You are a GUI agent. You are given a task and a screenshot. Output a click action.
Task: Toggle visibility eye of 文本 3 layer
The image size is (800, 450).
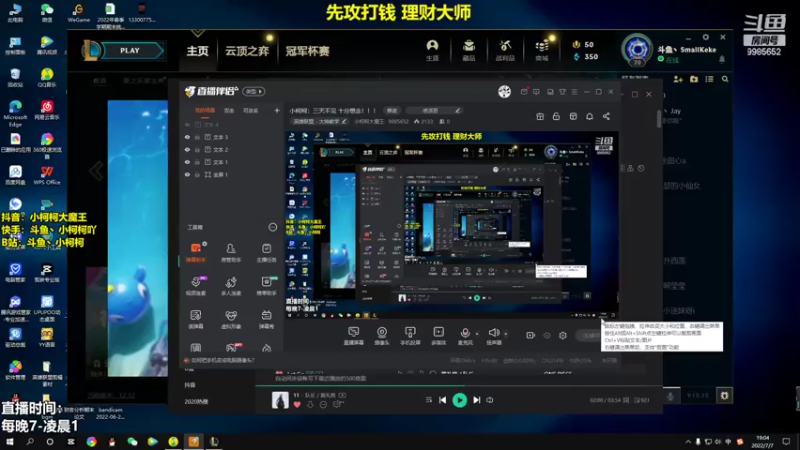[x=187, y=137]
